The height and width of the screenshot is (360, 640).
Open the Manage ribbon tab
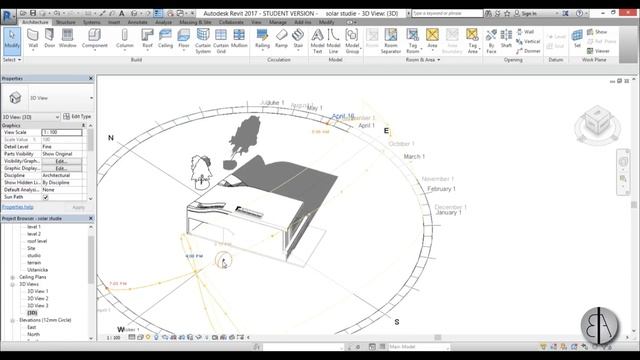tap(278, 22)
